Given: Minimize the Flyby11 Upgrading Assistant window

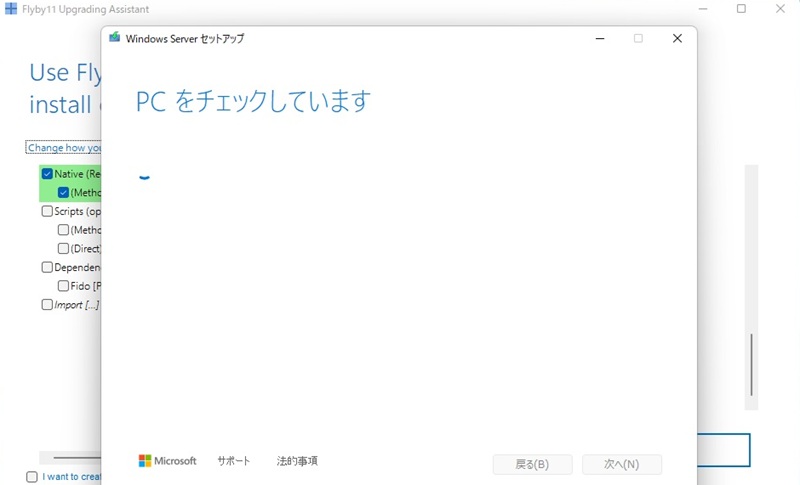Looking at the screenshot, I should (x=702, y=9).
